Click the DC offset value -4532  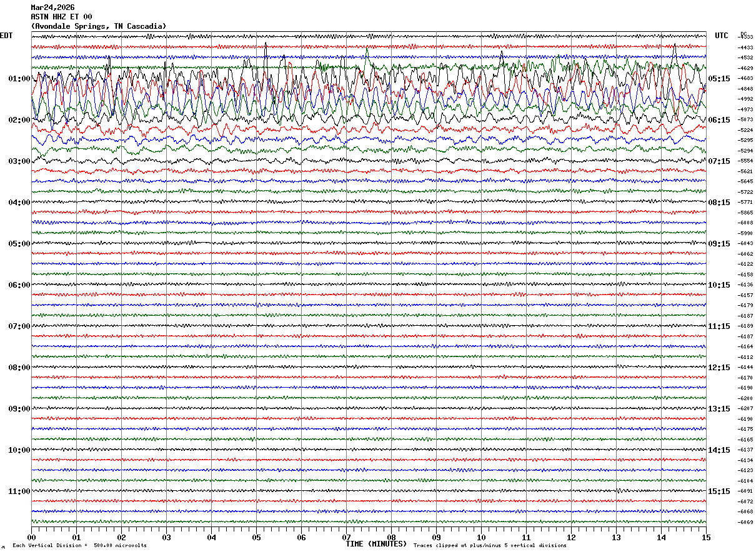746,58
